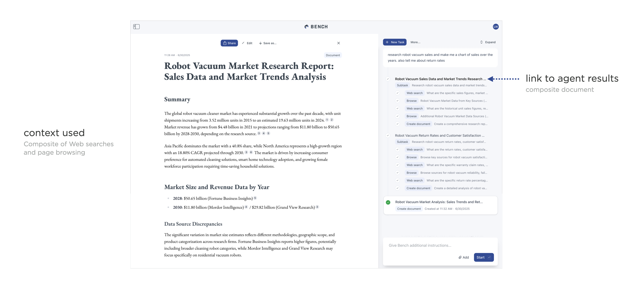Open citation 4 after Mordor Intelligence
The width and height of the screenshot is (644, 285).
pos(246,207)
